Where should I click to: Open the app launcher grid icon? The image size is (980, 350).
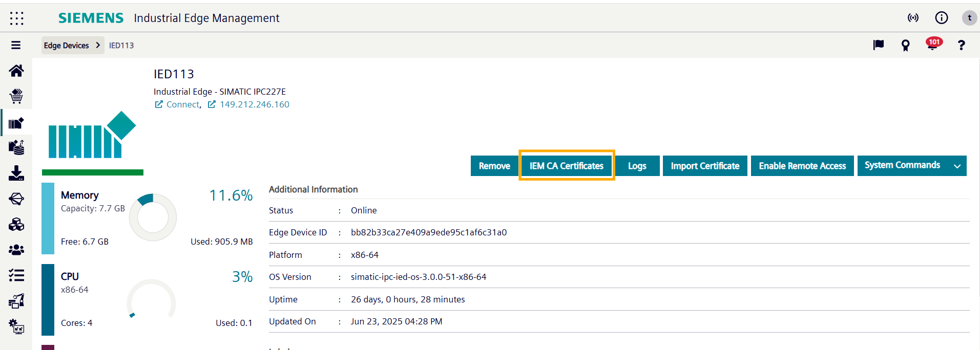click(16, 18)
